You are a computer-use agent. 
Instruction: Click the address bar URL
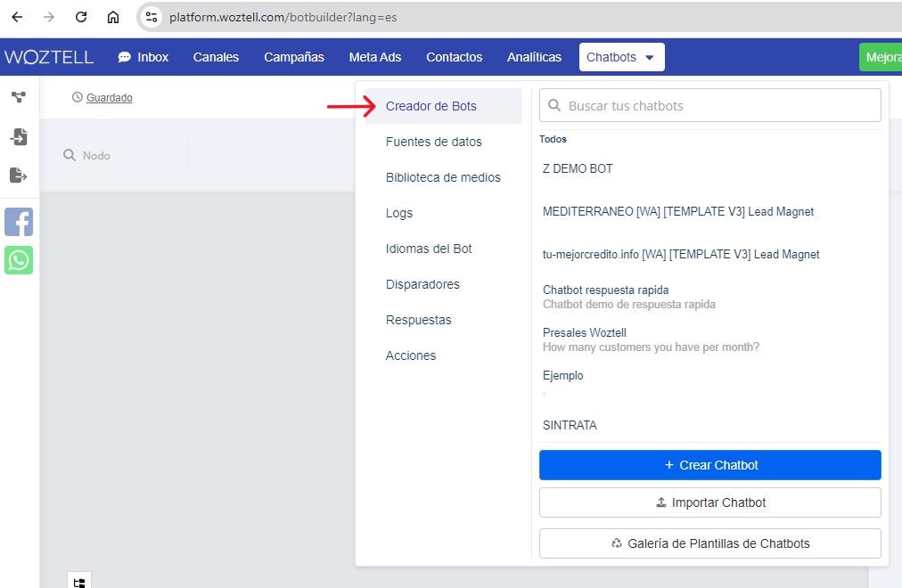[x=283, y=17]
